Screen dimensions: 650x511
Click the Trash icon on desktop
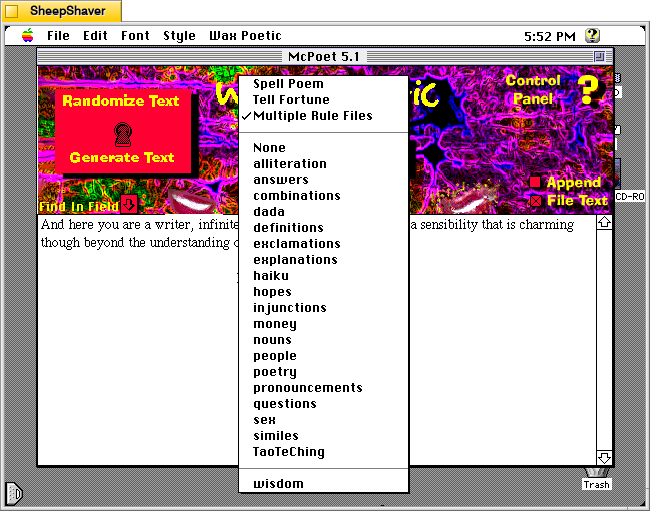(x=596, y=479)
